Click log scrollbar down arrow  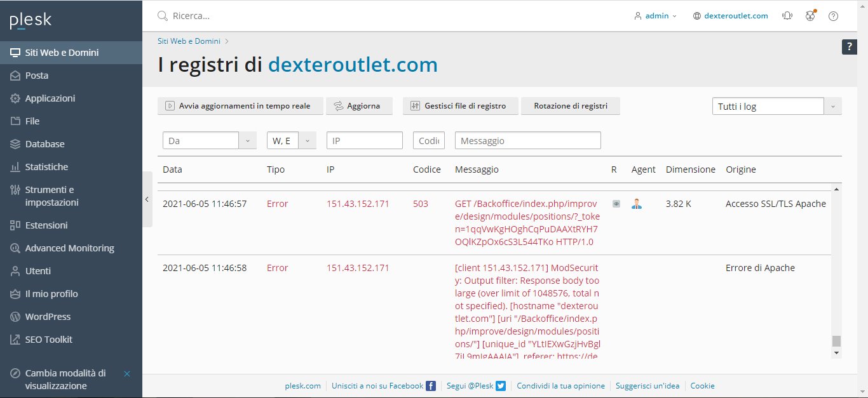[836, 352]
